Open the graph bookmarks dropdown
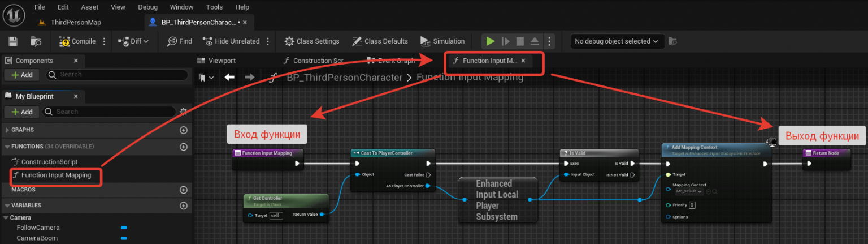 pos(206,78)
